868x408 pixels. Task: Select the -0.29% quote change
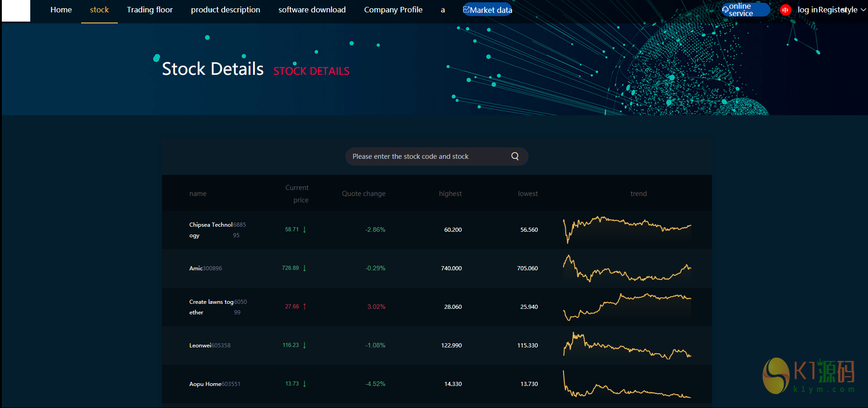tap(376, 268)
